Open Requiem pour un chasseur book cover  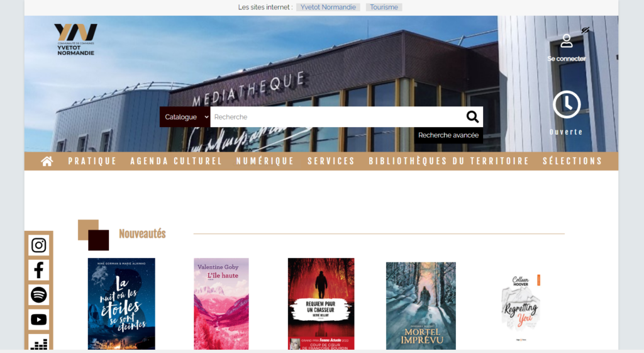tap(321, 304)
